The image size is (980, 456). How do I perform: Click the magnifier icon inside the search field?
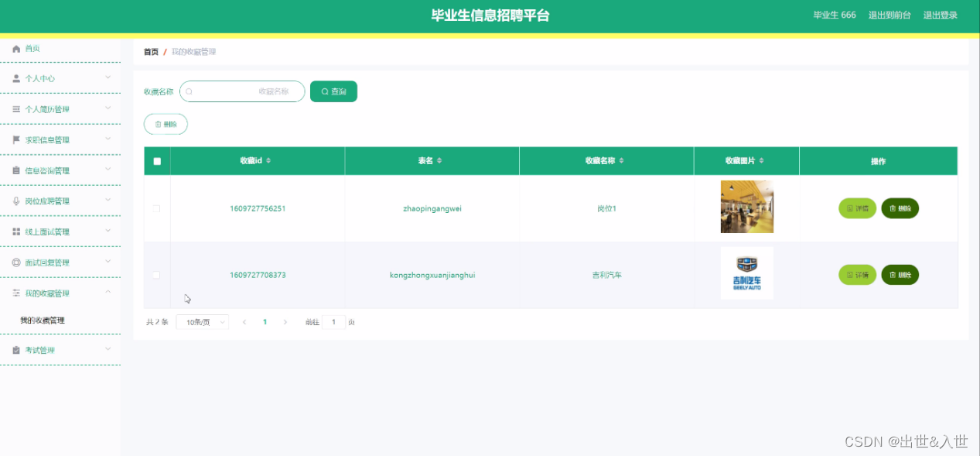click(x=189, y=91)
